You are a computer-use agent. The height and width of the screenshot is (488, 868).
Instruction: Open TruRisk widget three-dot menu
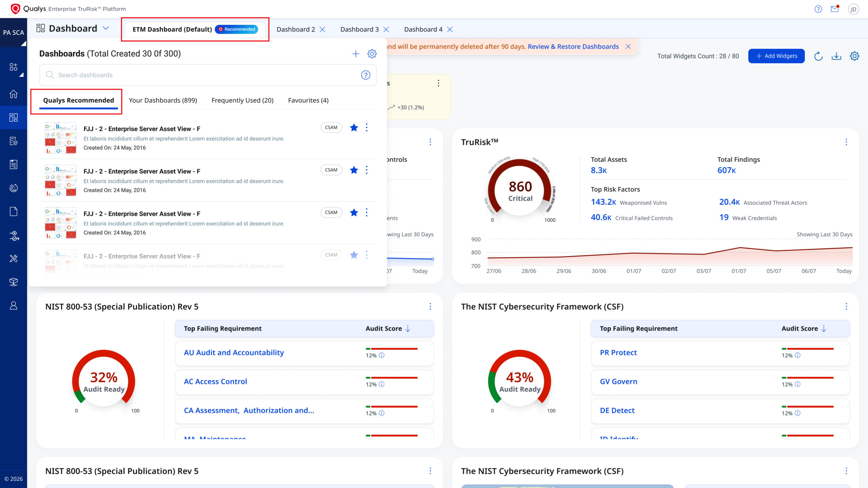coord(846,142)
